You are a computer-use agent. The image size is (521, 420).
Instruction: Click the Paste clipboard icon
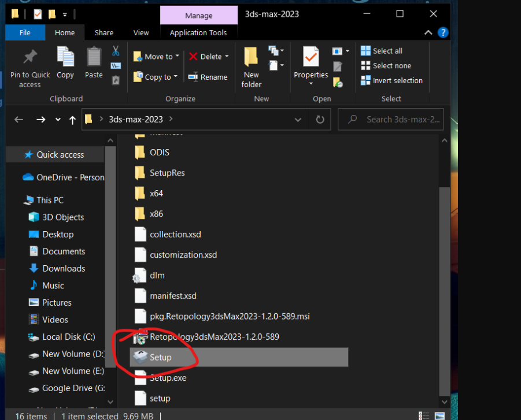pos(94,58)
